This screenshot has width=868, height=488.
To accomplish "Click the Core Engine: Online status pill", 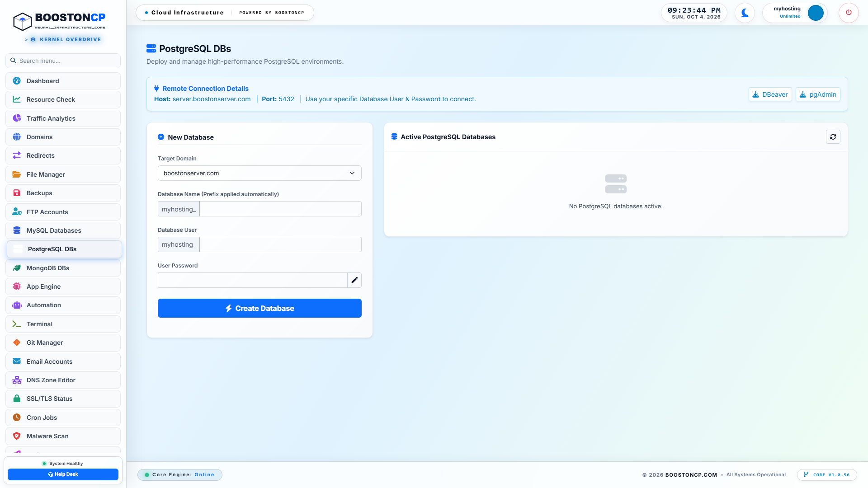I will (x=180, y=475).
